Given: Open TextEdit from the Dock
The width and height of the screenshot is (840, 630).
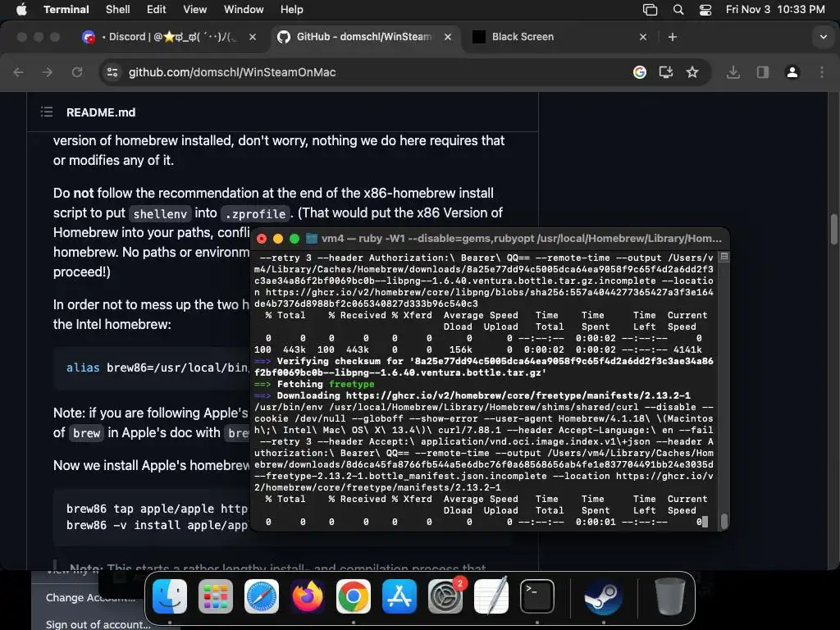Looking at the screenshot, I should (491, 596).
